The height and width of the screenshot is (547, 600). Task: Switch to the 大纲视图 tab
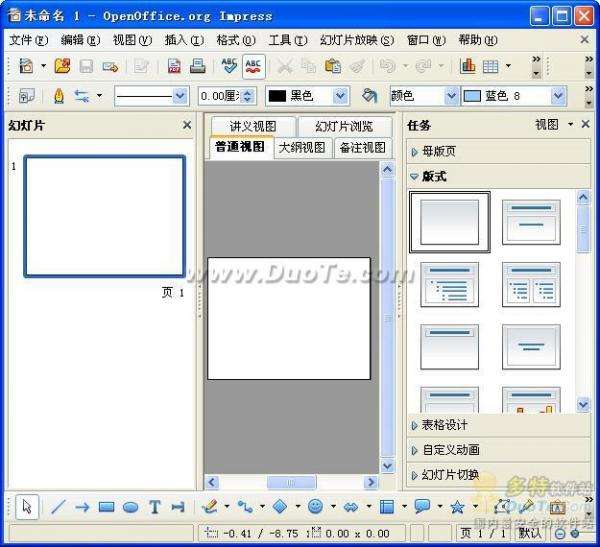click(x=302, y=147)
